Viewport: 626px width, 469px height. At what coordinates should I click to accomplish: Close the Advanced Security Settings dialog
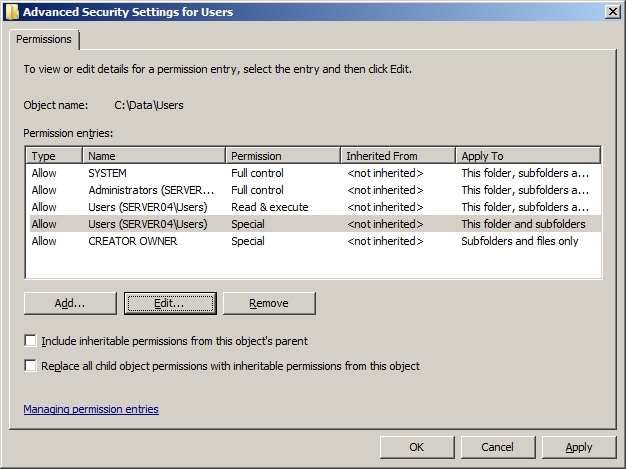(611, 11)
